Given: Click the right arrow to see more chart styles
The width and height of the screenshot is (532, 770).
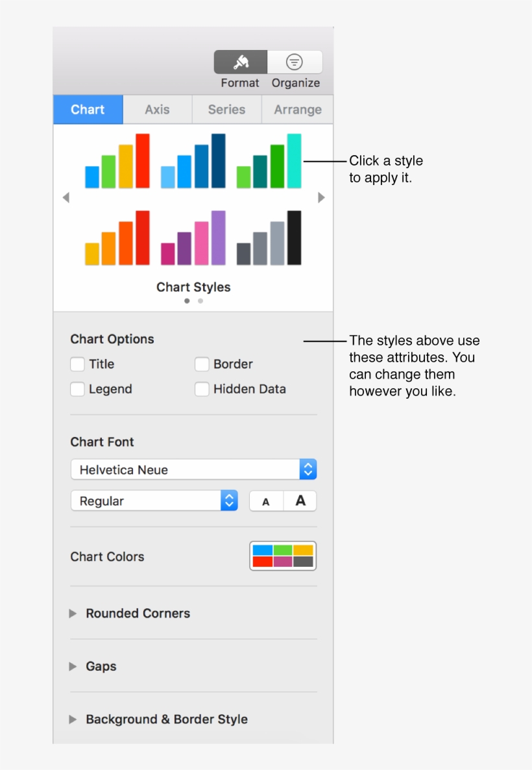Looking at the screenshot, I should 320,197.
